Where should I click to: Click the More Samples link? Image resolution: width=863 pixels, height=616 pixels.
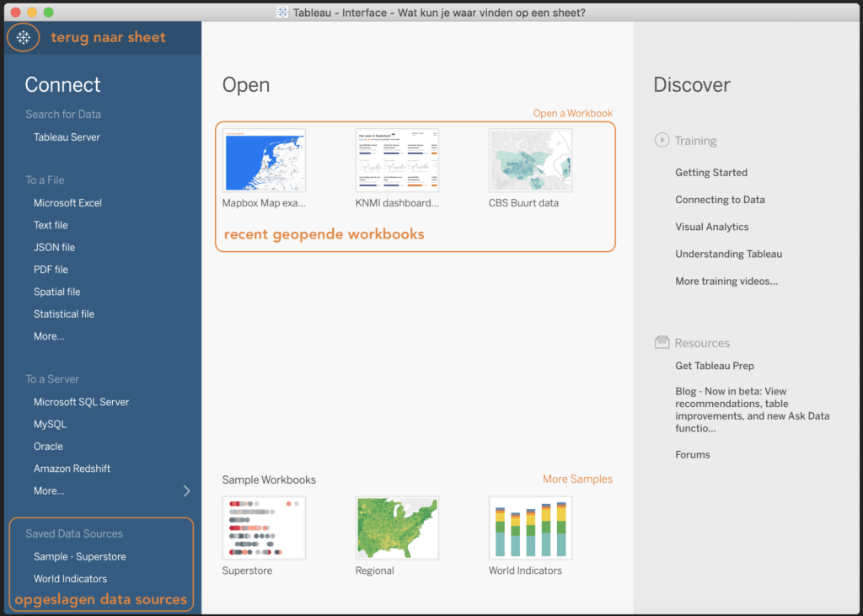[x=577, y=479]
